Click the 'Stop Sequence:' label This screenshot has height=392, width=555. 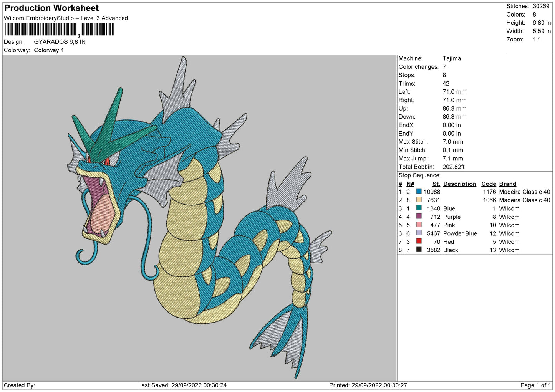(419, 175)
